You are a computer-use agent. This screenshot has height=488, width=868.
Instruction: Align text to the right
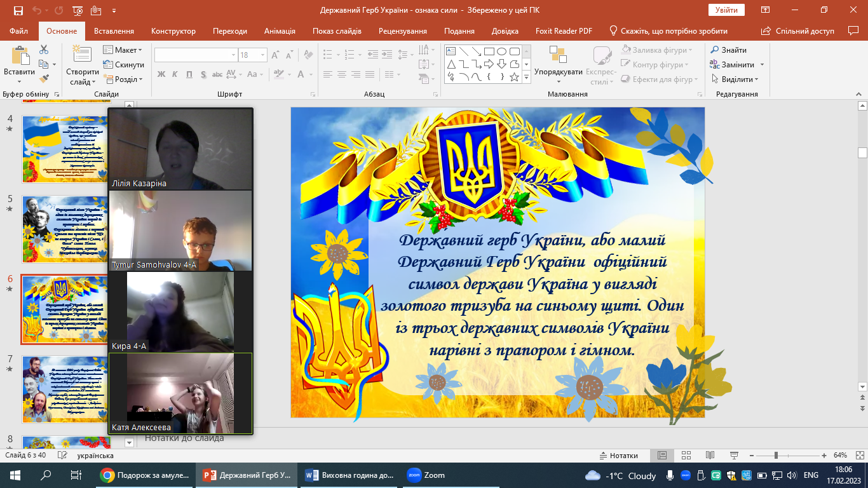(x=357, y=74)
